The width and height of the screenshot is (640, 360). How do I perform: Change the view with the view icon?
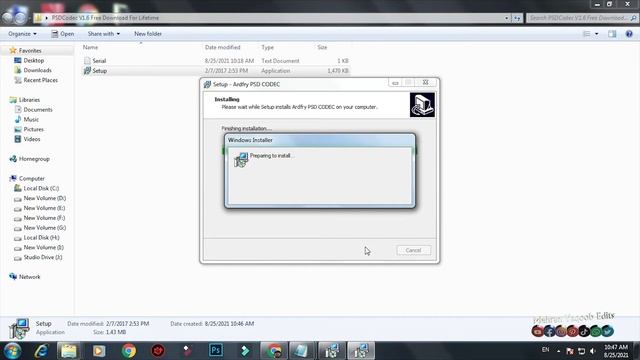(x=587, y=34)
